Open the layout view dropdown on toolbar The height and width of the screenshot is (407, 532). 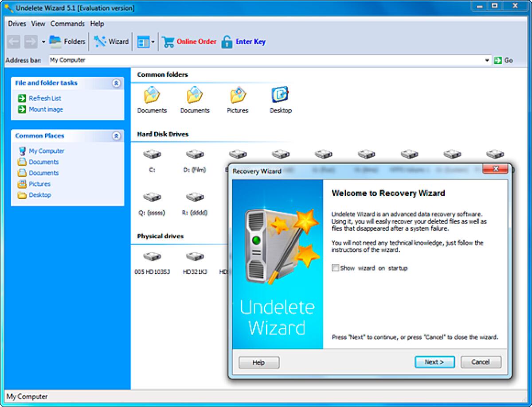pyautogui.click(x=152, y=41)
